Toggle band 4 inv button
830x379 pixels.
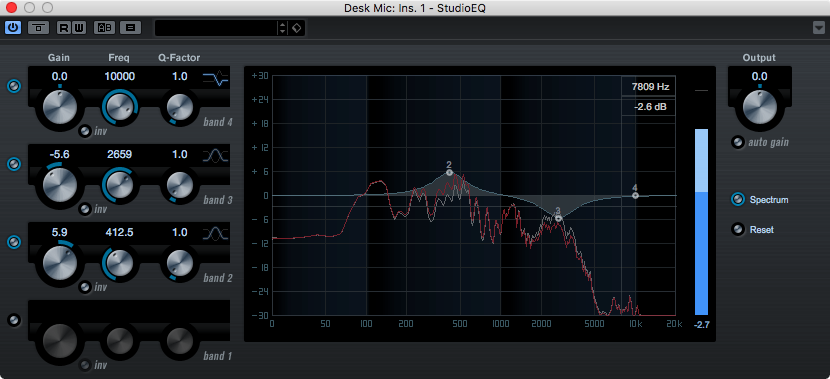point(84,131)
